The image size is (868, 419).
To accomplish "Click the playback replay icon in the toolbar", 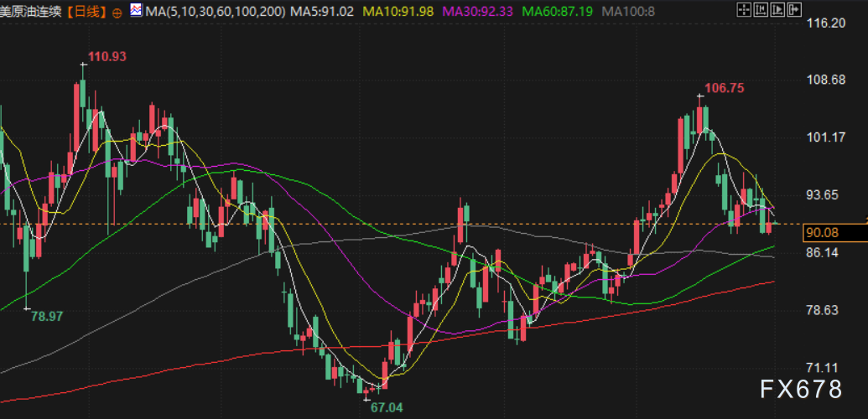I will 777,9.
